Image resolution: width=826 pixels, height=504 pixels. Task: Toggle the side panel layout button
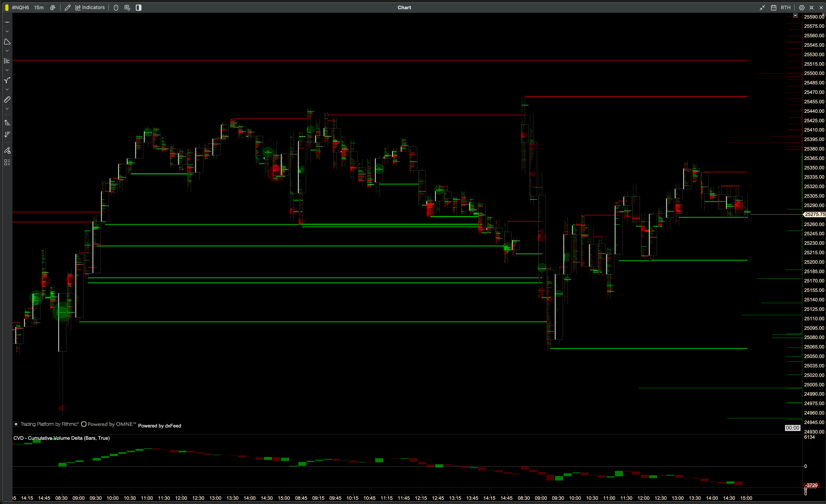tap(138, 7)
